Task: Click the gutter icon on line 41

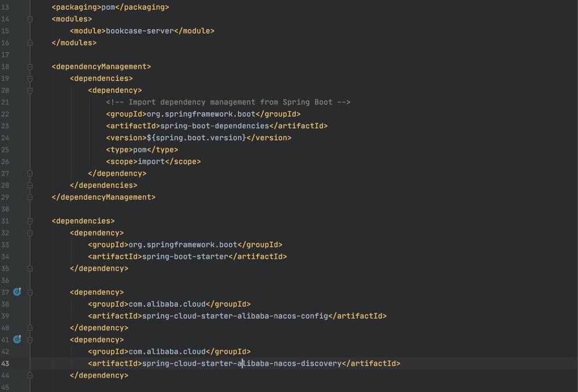Action: [17, 339]
